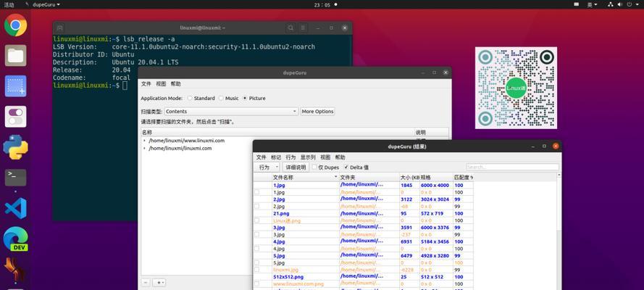Enable the 仅 Dupes checkbox
644x290 pixels.
click(326, 167)
